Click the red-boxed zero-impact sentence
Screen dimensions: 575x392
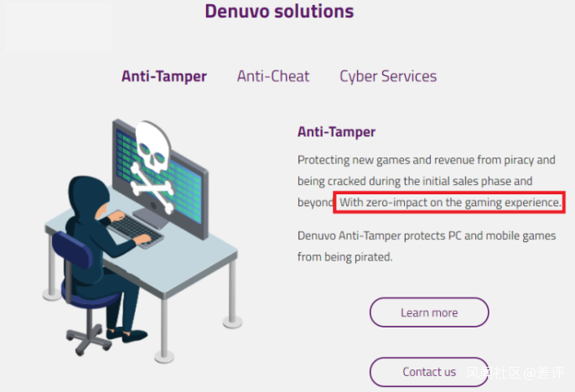pyautogui.click(x=449, y=202)
